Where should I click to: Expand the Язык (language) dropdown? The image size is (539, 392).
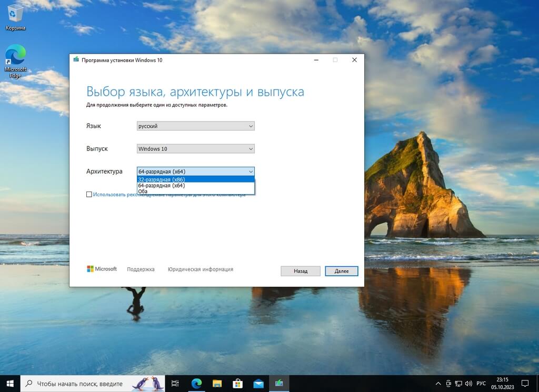[251, 126]
